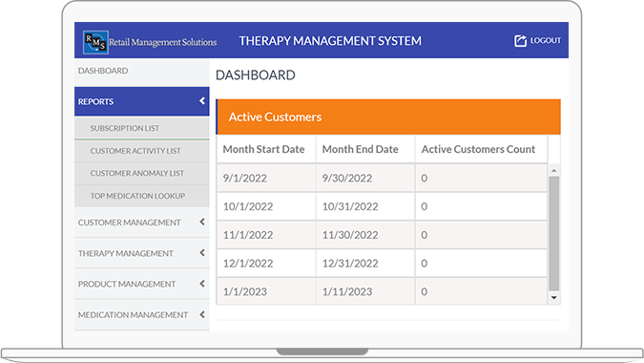The height and width of the screenshot is (363, 644).
Task: Click the logout icon
Action: (520, 41)
